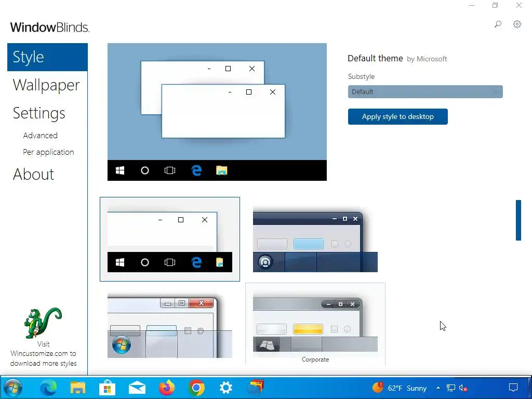
Task: Launch Firefox from taskbar
Action: click(x=167, y=388)
